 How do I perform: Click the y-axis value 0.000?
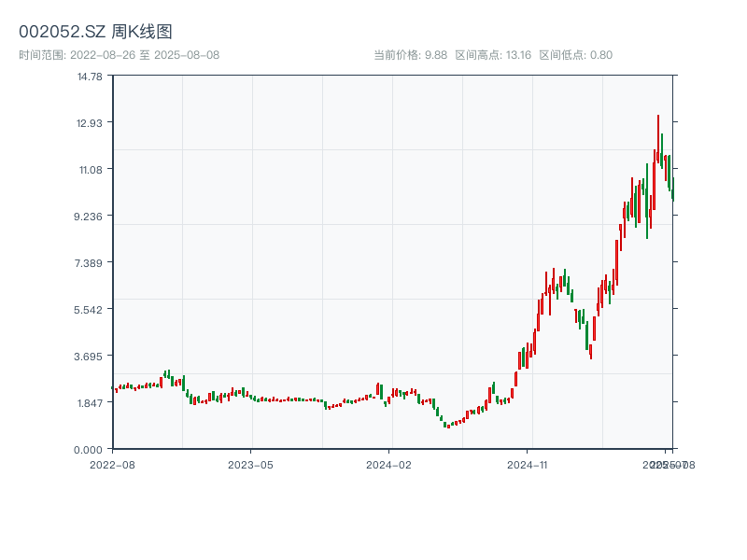(88, 450)
